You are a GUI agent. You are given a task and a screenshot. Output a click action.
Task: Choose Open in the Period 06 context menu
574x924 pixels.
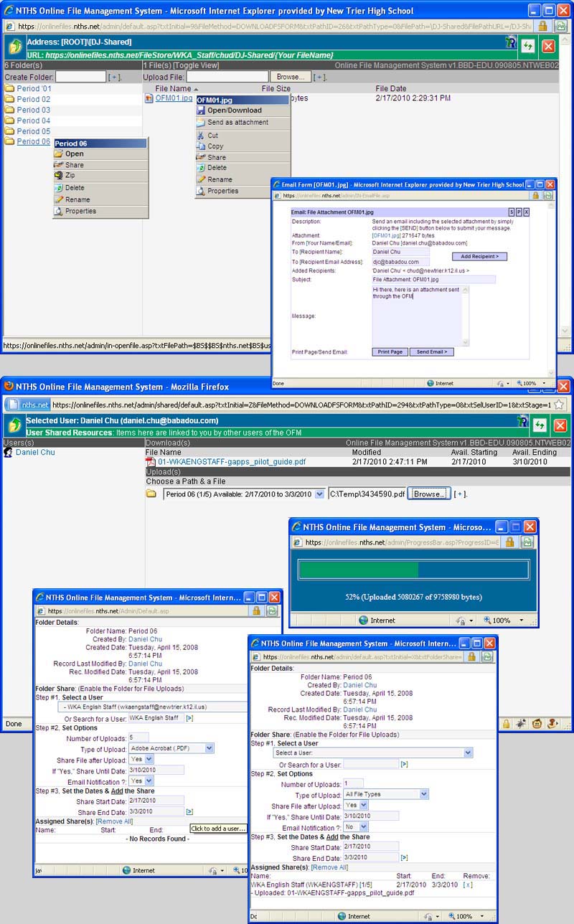(x=100, y=154)
